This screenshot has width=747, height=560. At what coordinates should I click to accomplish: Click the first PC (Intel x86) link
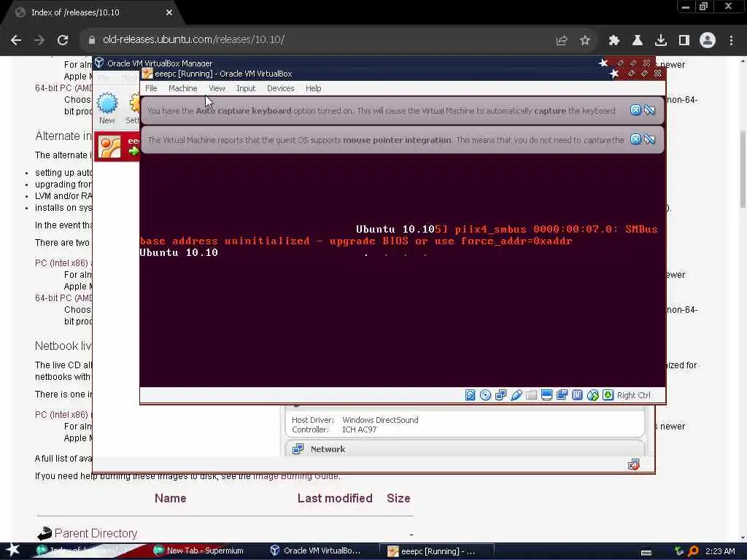[63, 262]
